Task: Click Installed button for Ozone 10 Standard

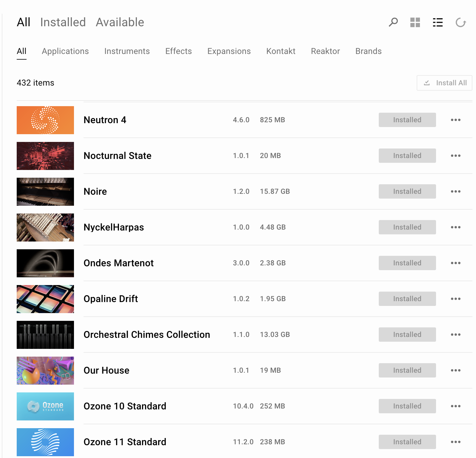Action: point(407,406)
